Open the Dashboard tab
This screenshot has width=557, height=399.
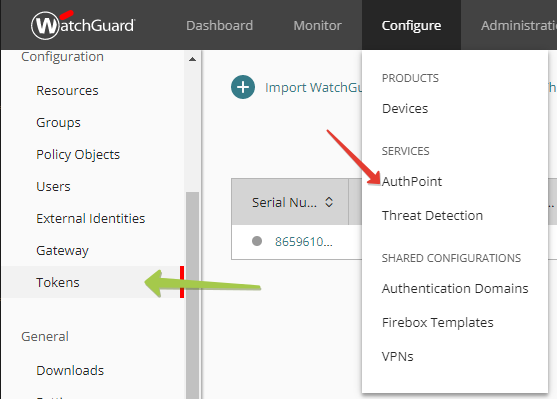(x=220, y=25)
